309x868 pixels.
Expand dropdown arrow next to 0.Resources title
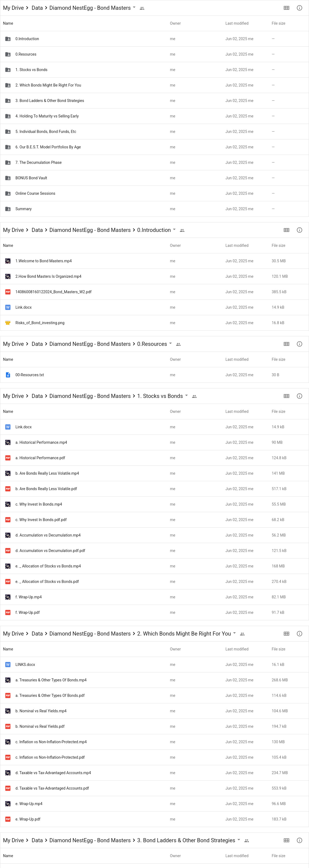point(170,343)
